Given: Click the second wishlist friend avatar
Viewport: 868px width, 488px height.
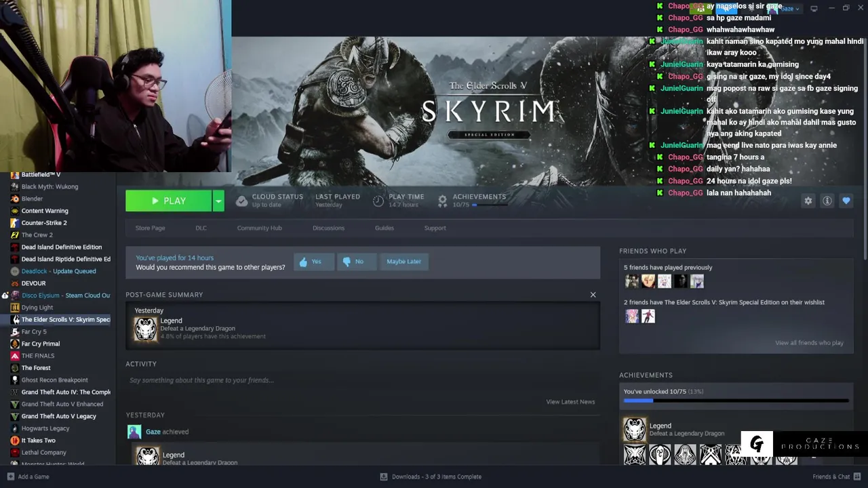Looking at the screenshot, I should [648, 316].
